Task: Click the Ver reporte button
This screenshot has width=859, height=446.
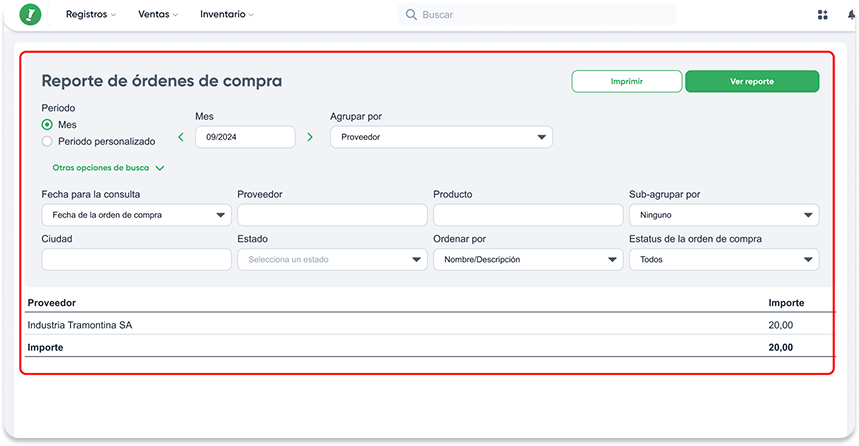Action: pos(752,81)
